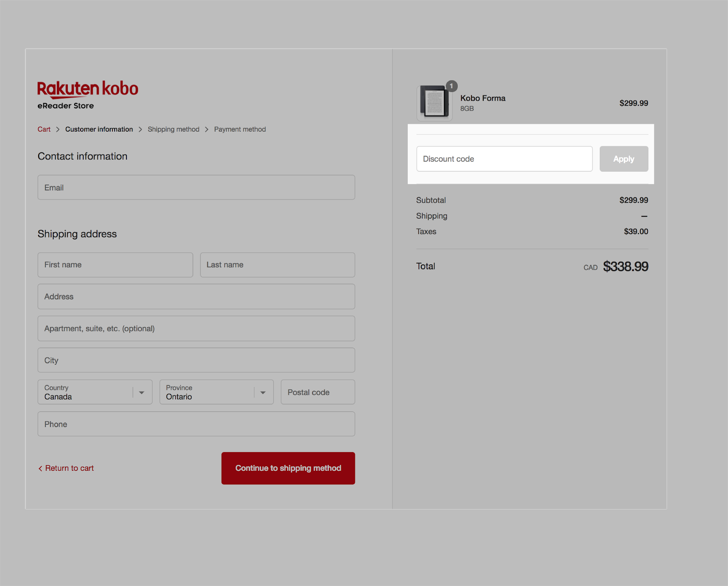
Task: Focus the First name field
Action: point(115,265)
